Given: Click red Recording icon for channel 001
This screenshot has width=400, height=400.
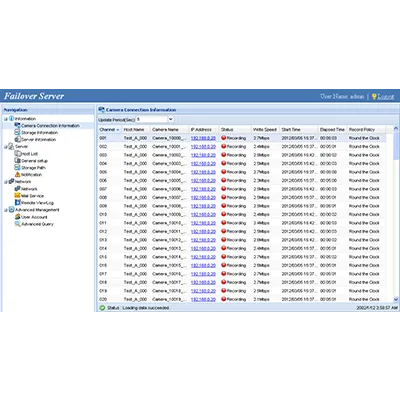Looking at the screenshot, I should coord(224,138).
